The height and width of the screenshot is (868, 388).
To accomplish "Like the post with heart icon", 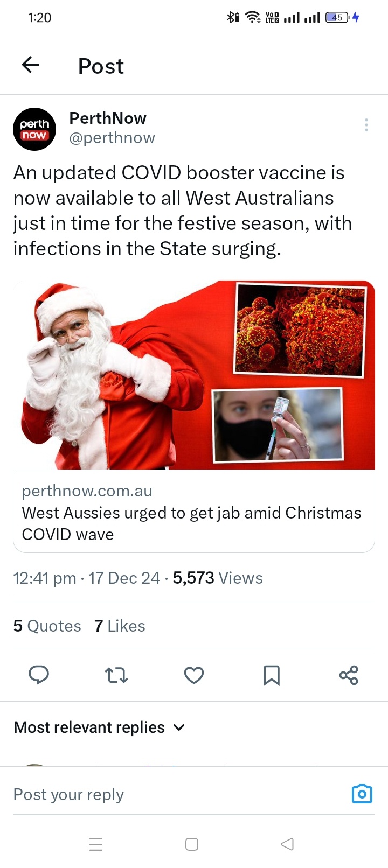I will tap(194, 675).
